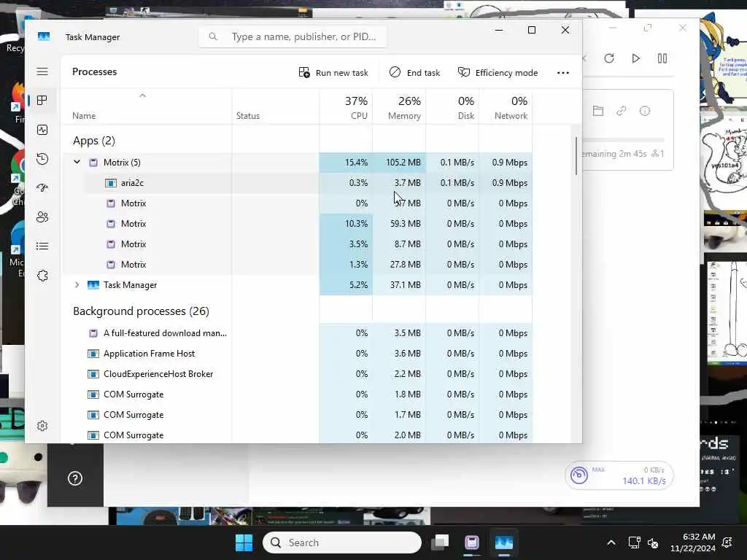The image size is (747, 560).
Task: Open Task Manager navigation hamburger menu
Action: pos(42,71)
